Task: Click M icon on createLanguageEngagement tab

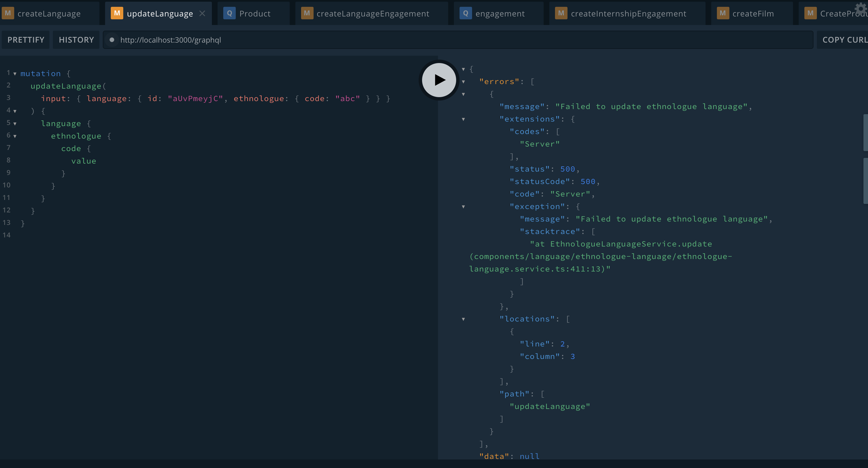Action: pos(307,13)
